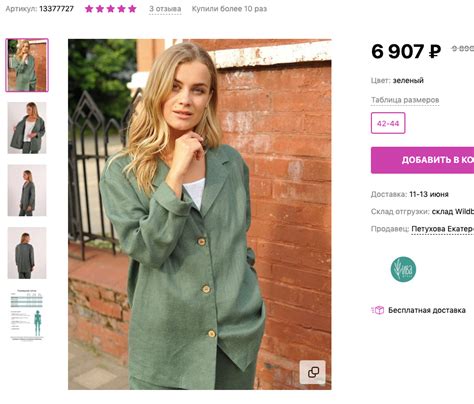Open seller Петухова Екатерина link

click(x=443, y=229)
